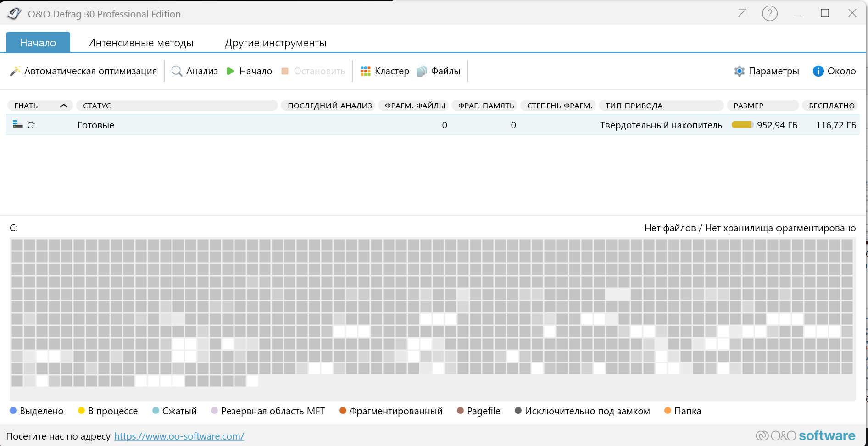Run Анализ on the drive
868x446 pixels.
click(x=202, y=71)
